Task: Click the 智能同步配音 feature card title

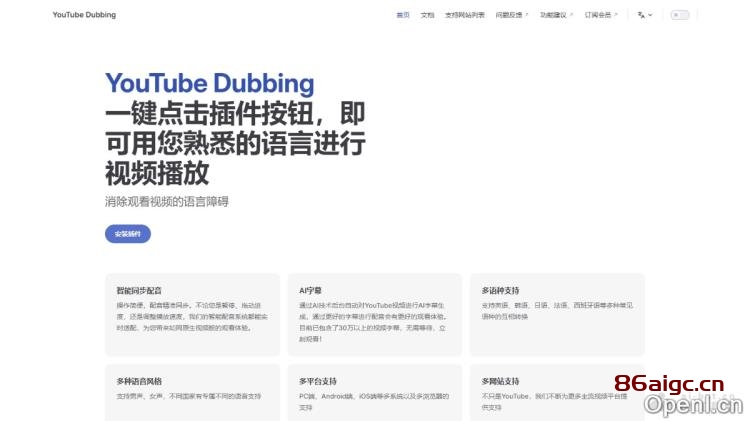Action: pyautogui.click(x=139, y=290)
